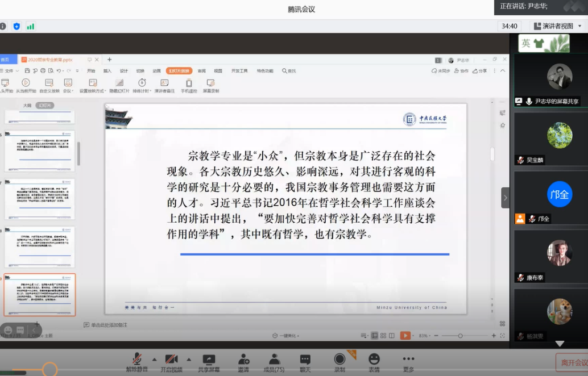The height and width of the screenshot is (376, 588).
Task: Open the 表情 emoji reactions
Action: pyautogui.click(x=374, y=362)
